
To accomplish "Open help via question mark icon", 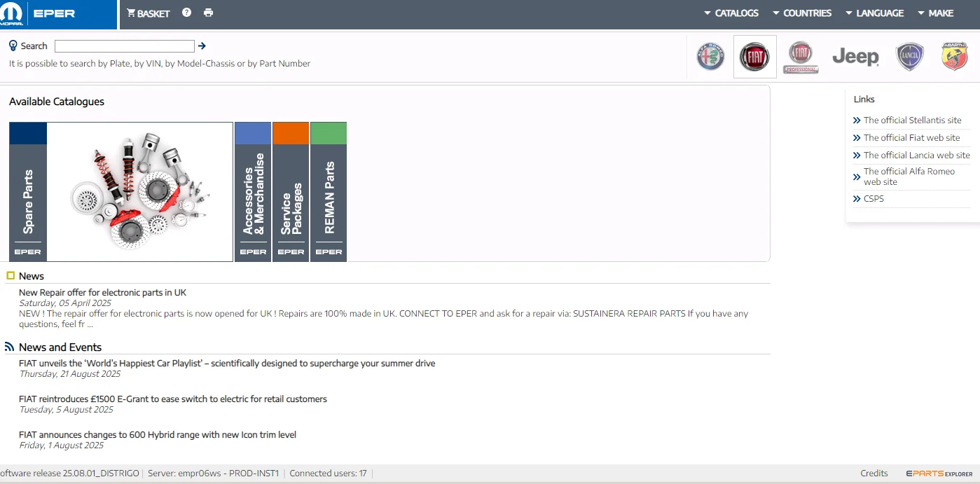I will click(186, 13).
